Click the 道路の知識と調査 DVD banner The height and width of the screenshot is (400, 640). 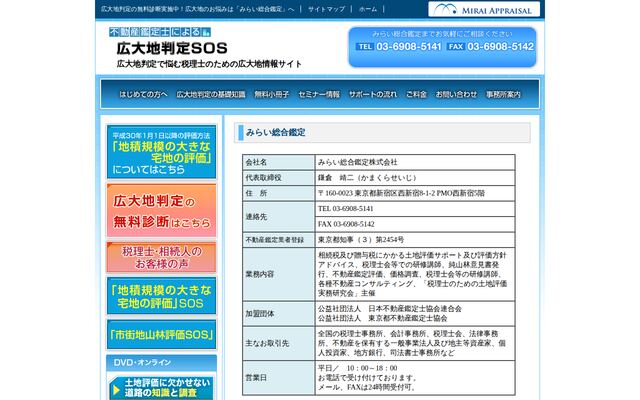pos(161,388)
